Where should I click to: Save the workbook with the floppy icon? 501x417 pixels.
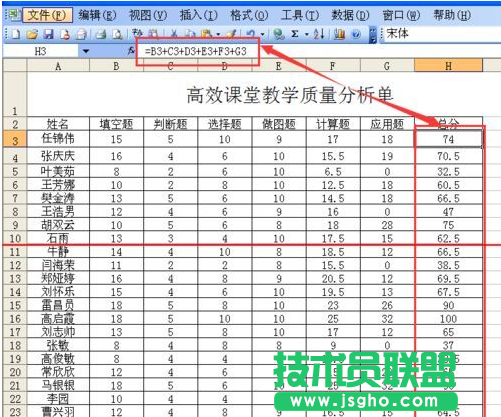point(49,34)
